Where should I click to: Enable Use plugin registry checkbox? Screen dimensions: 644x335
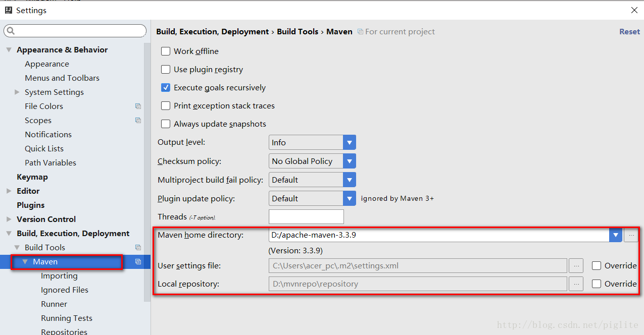(x=166, y=69)
